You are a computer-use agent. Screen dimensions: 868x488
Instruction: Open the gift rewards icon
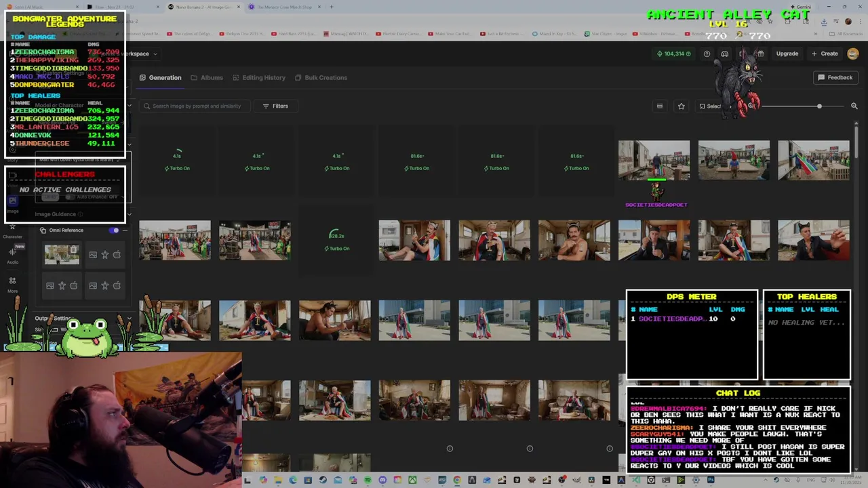(761, 54)
